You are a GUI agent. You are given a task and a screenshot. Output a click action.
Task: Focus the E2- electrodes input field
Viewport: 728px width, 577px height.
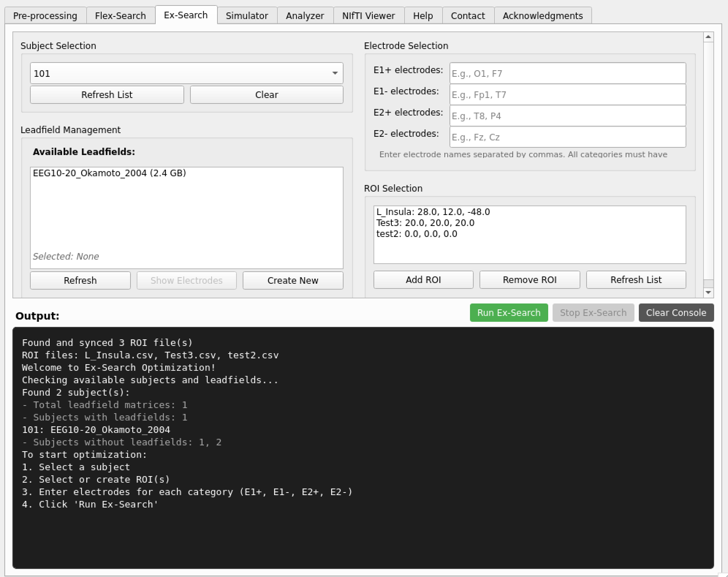pyautogui.click(x=568, y=137)
